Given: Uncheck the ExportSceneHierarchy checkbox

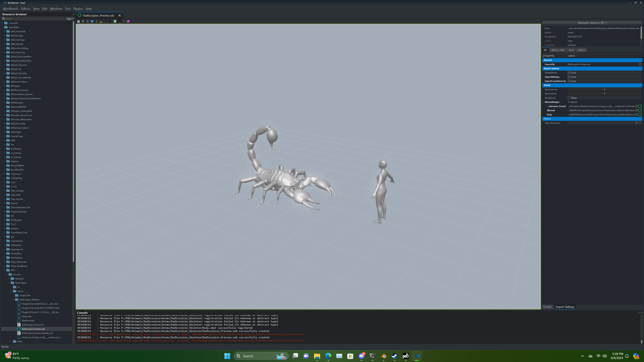Looking at the screenshot, I should tap(569, 81).
